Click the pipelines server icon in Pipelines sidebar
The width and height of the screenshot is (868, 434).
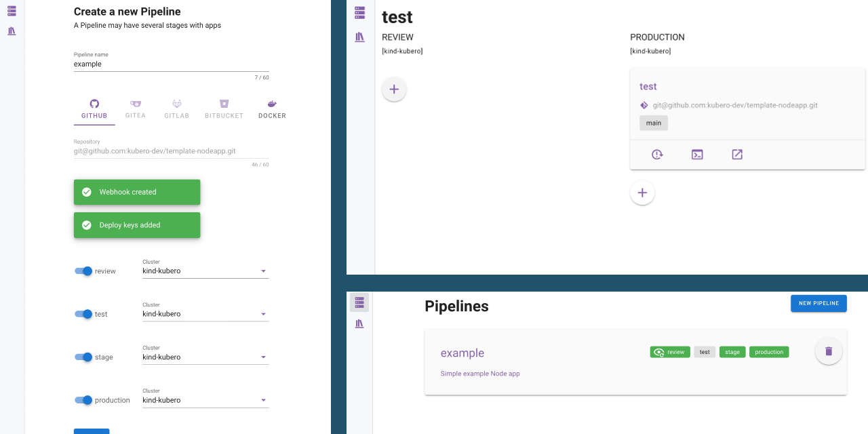click(359, 302)
